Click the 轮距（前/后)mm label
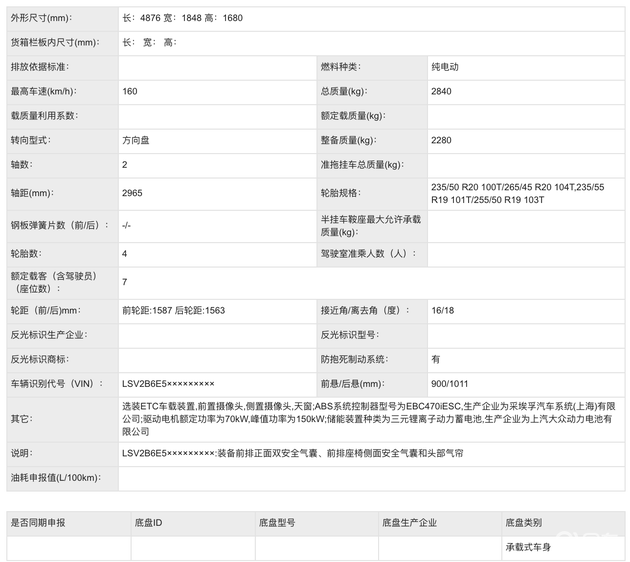 [45, 311]
